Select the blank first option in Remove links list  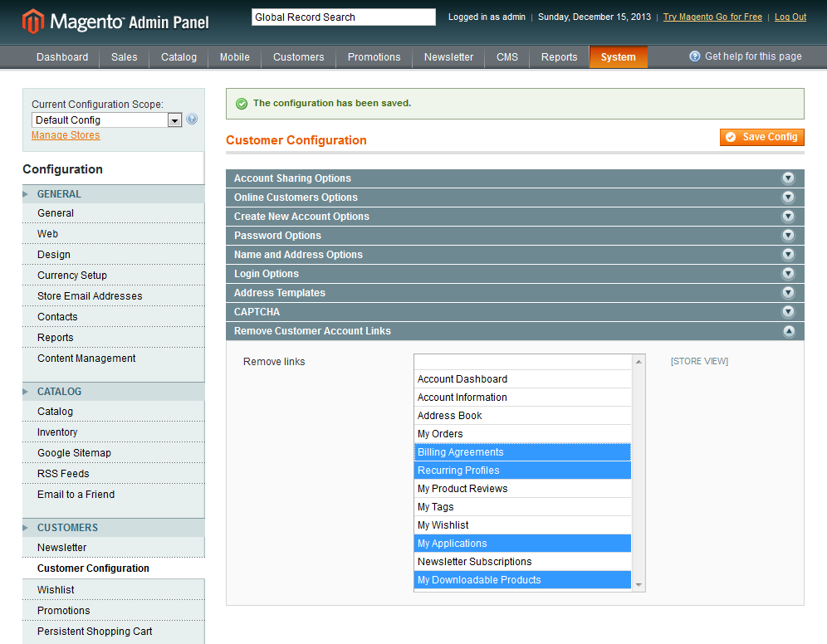tap(522, 362)
